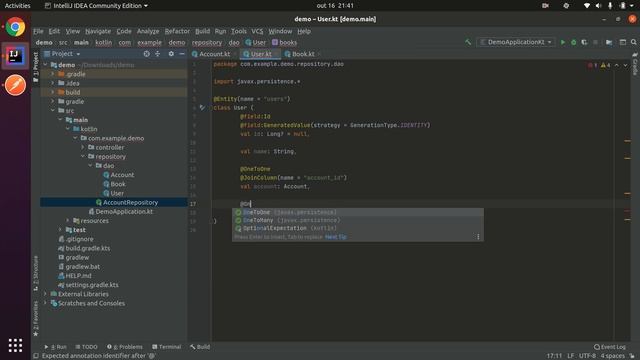Viewport: 640px width, 360px height.
Task: Collapse the src folder
Action: point(53,111)
